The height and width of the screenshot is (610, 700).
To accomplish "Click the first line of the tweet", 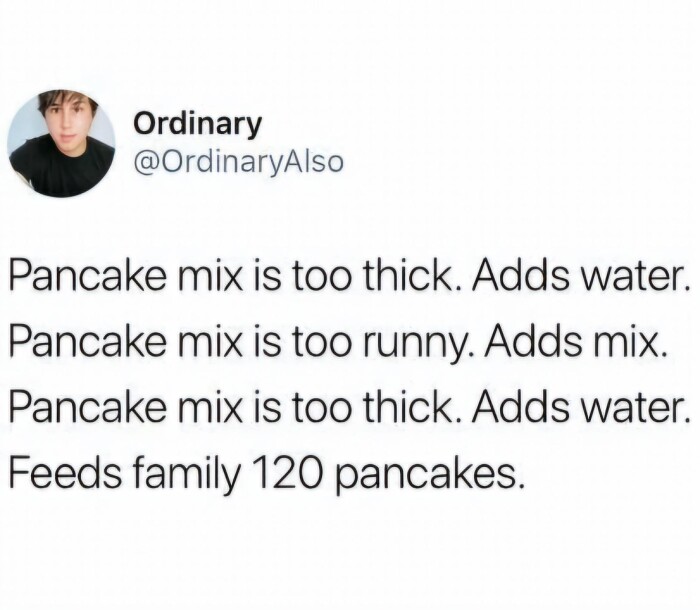I will pyautogui.click(x=350, y=276).
